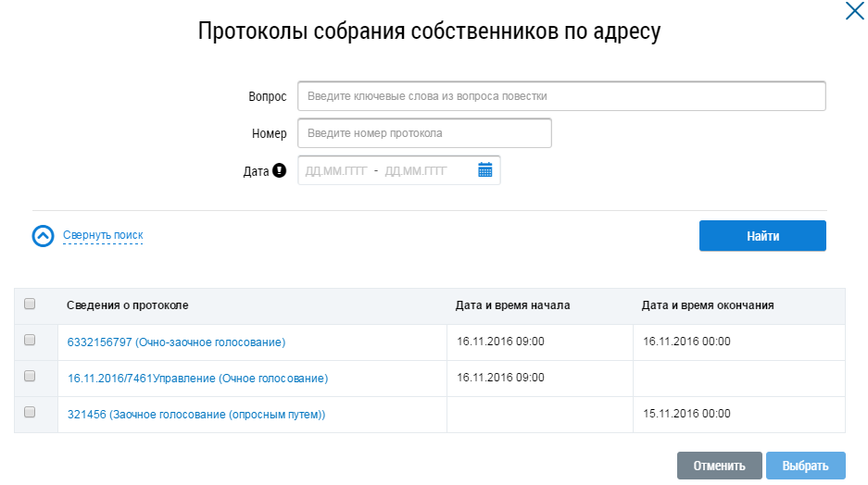Click the «Свернуть поиск» link
Screen dimensions: 868x485
point(103,236)
